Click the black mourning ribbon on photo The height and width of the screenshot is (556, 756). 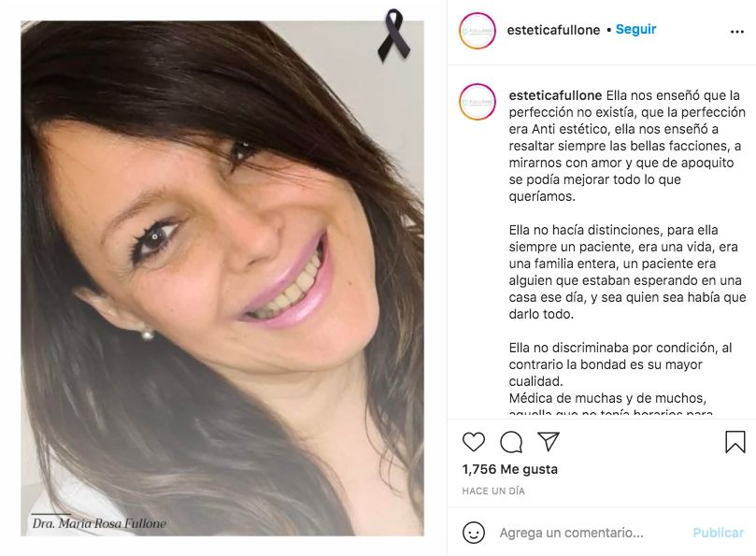[394, 36]
